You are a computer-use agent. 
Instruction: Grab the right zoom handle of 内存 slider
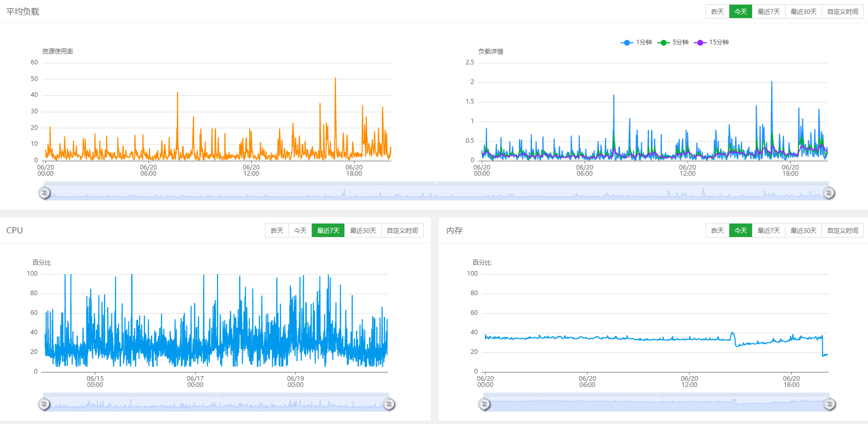coord(829,404)
